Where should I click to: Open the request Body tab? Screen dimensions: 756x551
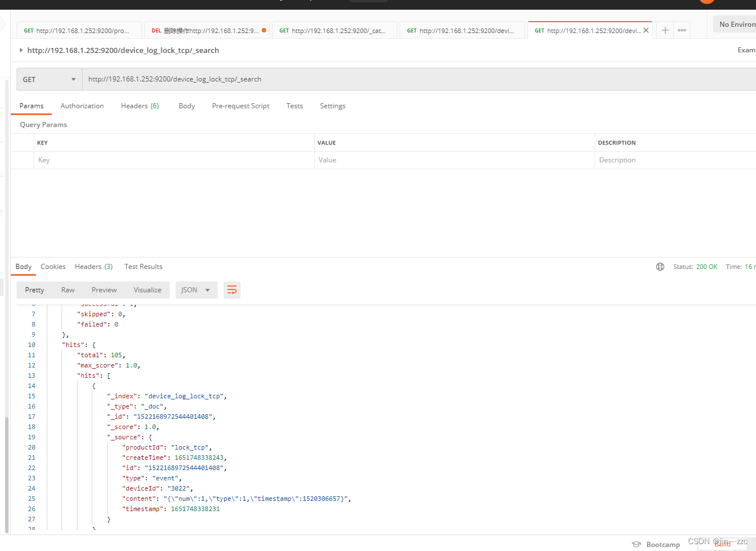pos(186,106)
